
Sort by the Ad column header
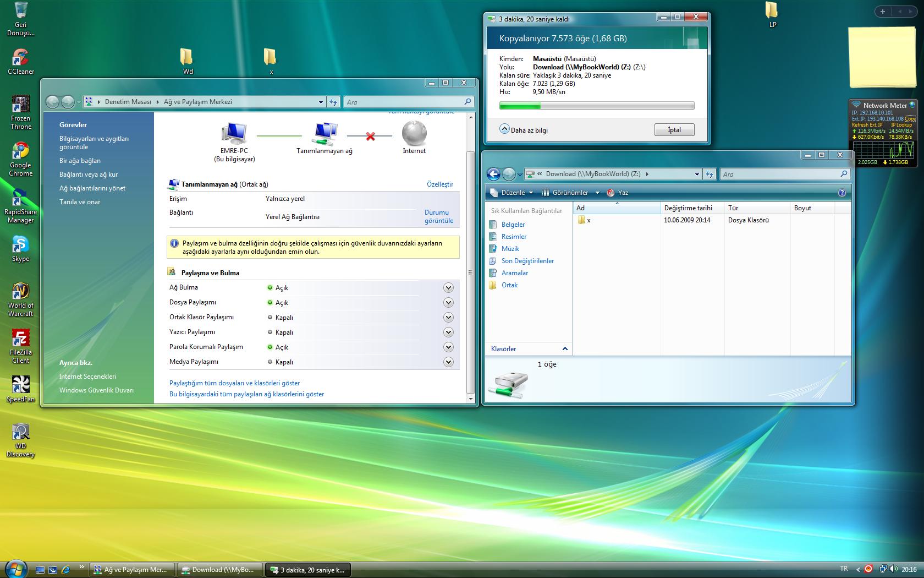617,208
